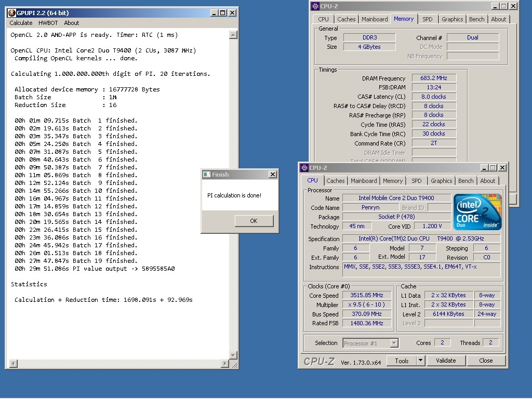Click the Calculation + Reduction time statistics line
The width and height of the screenshot is (532, 399).
103,300
